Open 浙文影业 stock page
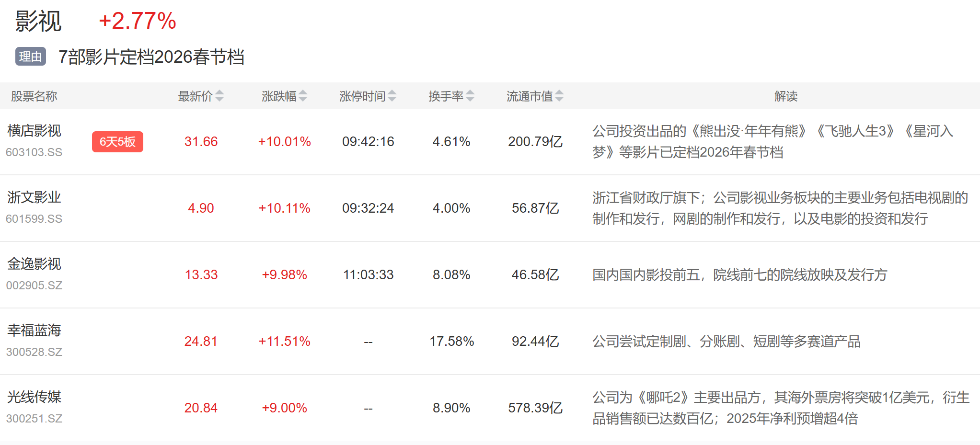The width and height of the screenshot is (980, 445). (34, 197)
